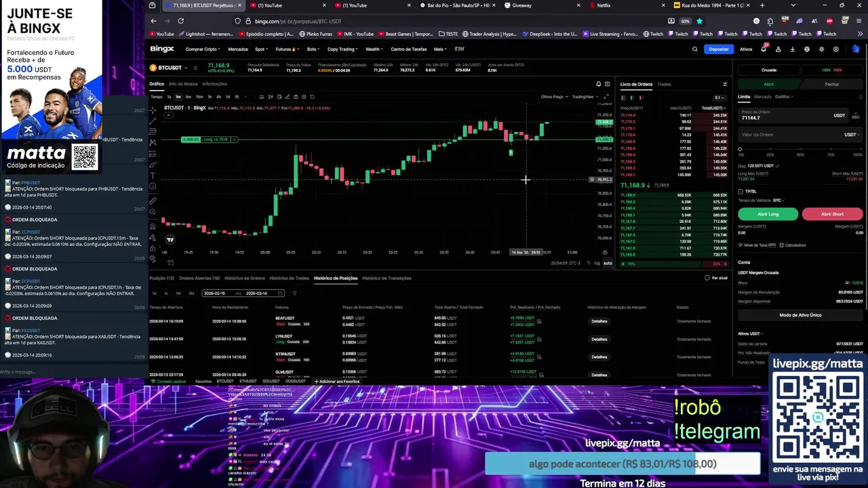Image resolution: width=868 pixels, height=488 pixels.
Task: Open GTC validity dropdown
Action: (x=778, y=200)
